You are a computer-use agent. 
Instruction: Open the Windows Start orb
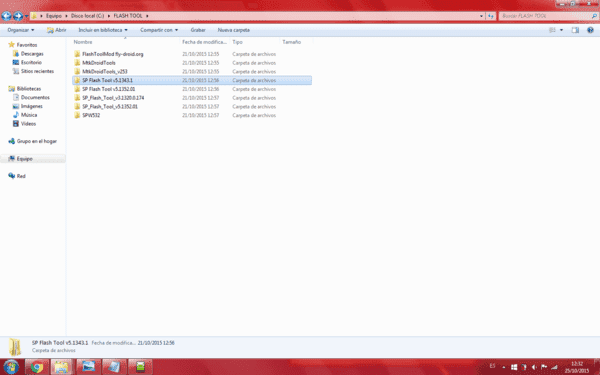tap(11, 367)
